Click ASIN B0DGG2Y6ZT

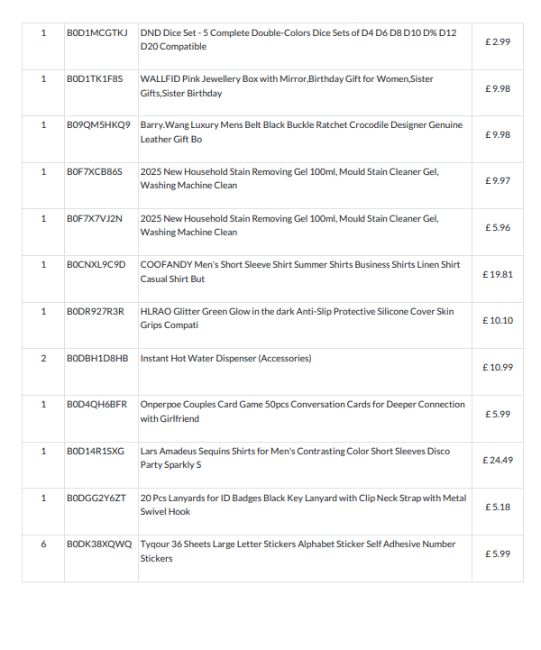[x=96, y=498]
